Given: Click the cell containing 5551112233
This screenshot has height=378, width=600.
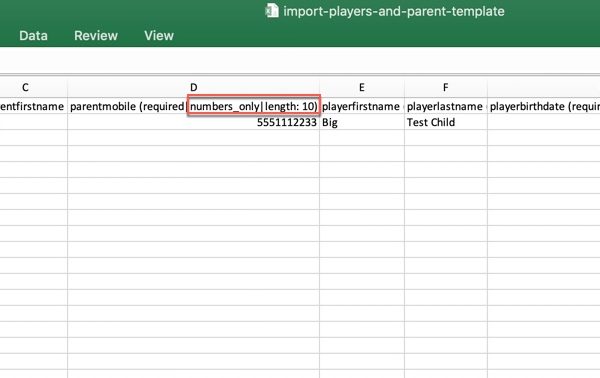Looking at the screenshot, I should pyautogui.click(x=194, y=122).
